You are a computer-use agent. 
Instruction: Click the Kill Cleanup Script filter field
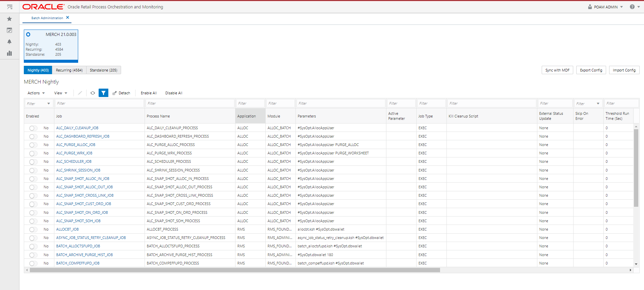492,103
